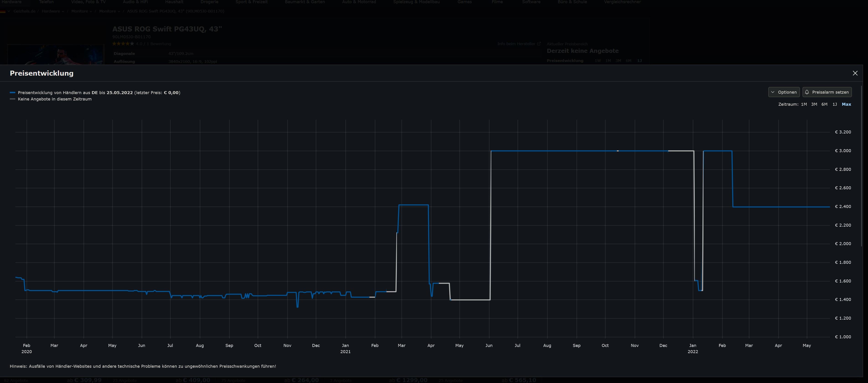Click the € 3.000 price axis label
Viewport: 868px width, 383px height.
click(x=843, y=151)
